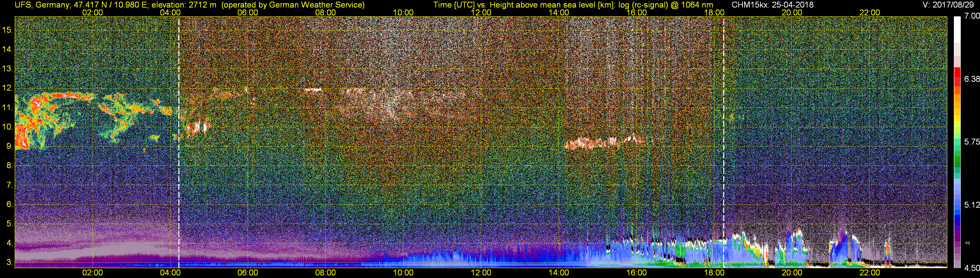Click the 14. km height axis label
The height and width of the screenshot is (278, 980).
pyautogui.click(x=8, y=49)
